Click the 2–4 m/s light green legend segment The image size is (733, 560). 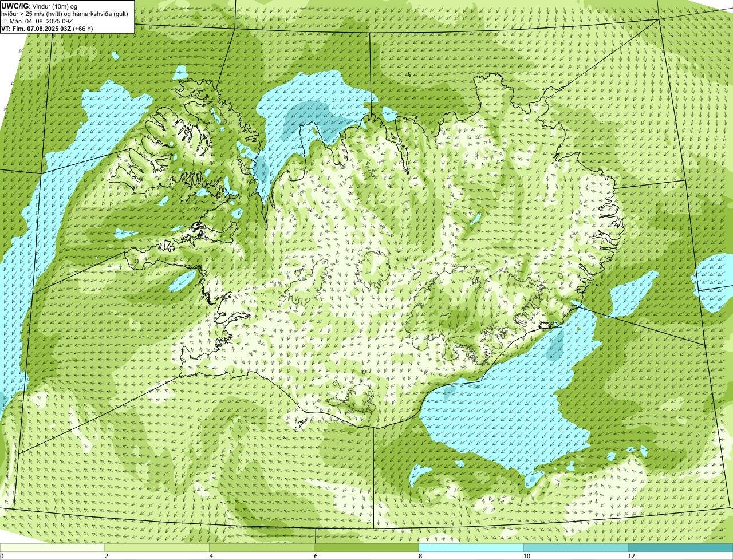157,547
